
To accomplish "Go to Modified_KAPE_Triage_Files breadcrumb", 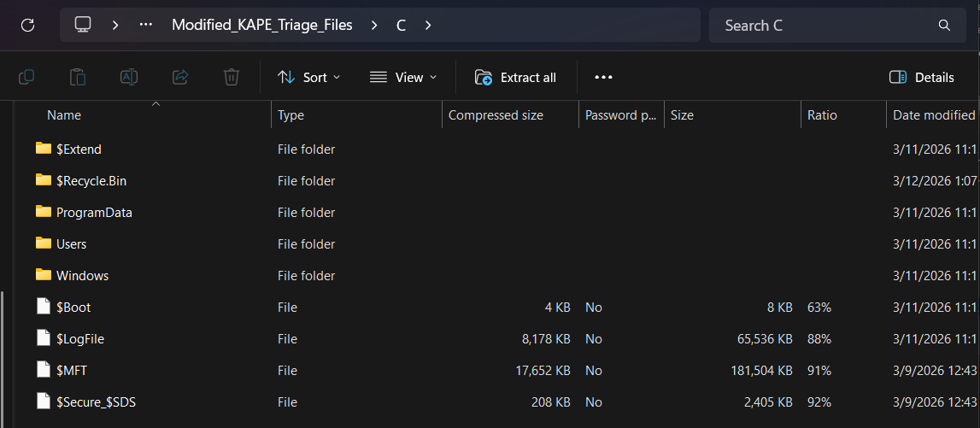I will (x=261, y=26).
